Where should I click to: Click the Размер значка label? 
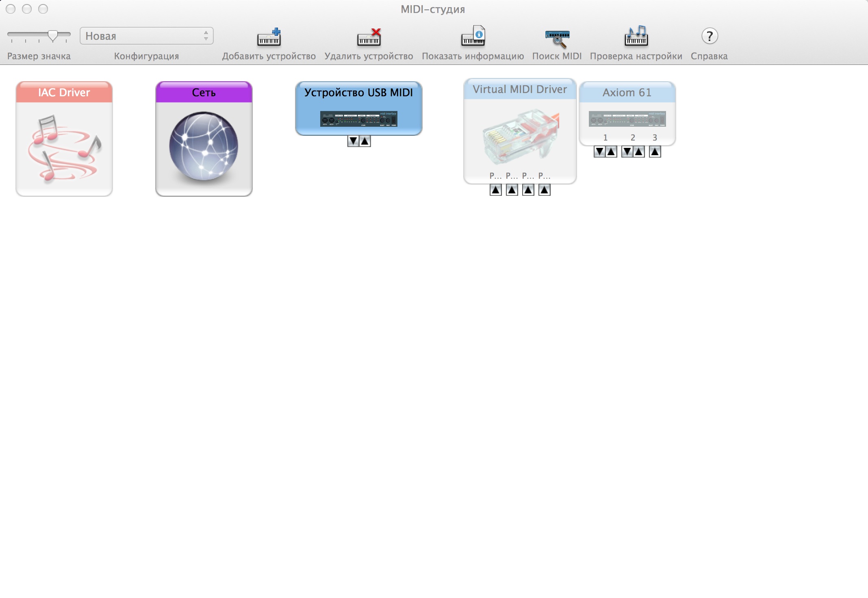point(39,56)
